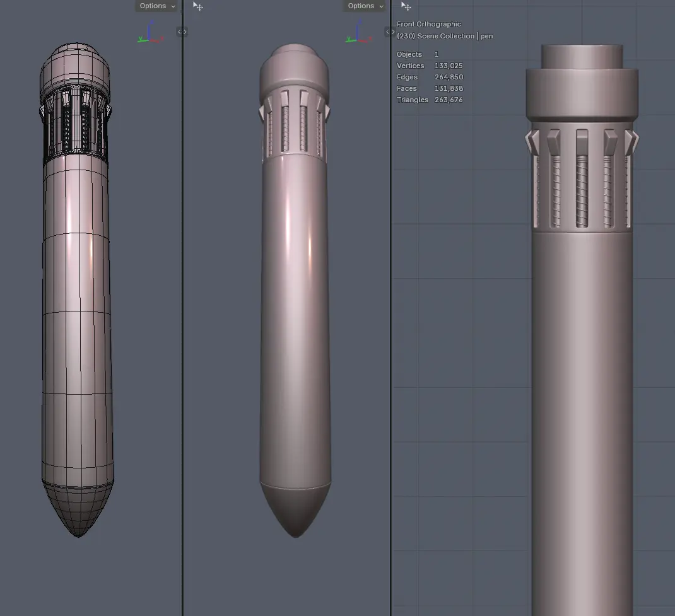Select the wireframe pen model in the left viewport

tap(77, 315)
